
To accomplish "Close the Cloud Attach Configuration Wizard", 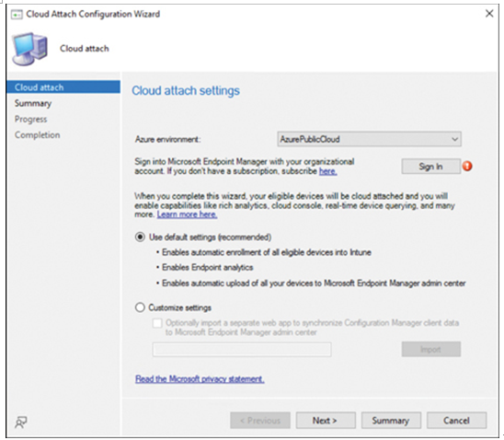I will (x=489, y=14).
